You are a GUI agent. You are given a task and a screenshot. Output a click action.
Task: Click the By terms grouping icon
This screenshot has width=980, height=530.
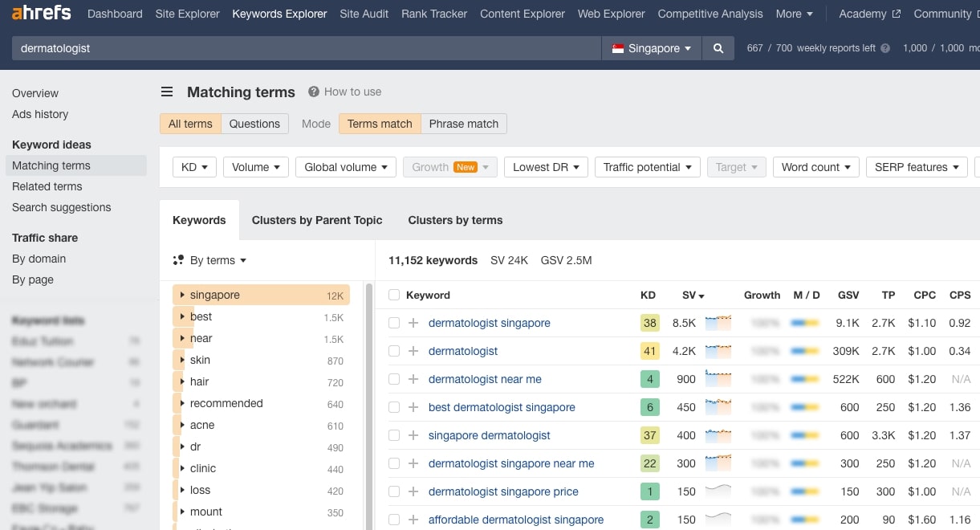[178, 260]
